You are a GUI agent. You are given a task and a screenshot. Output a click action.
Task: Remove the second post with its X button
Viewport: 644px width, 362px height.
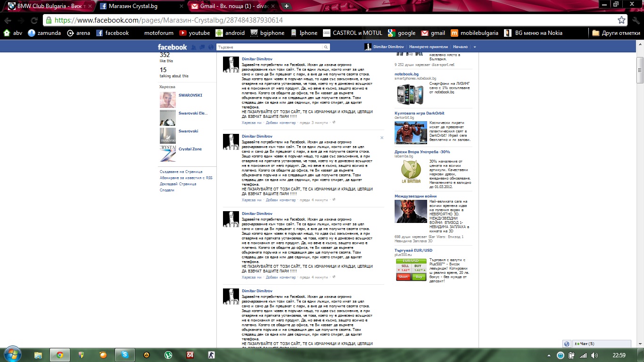(382, 138)
